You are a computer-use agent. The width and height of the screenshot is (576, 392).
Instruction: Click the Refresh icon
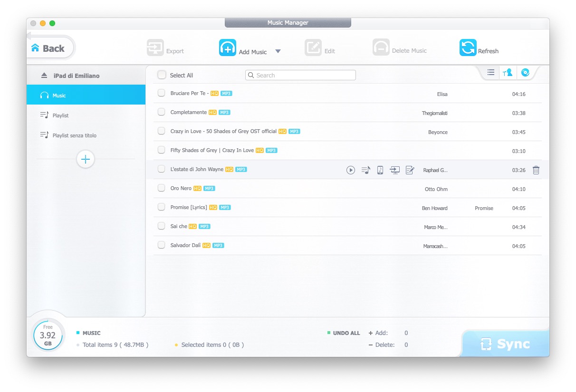coord(468,48)
